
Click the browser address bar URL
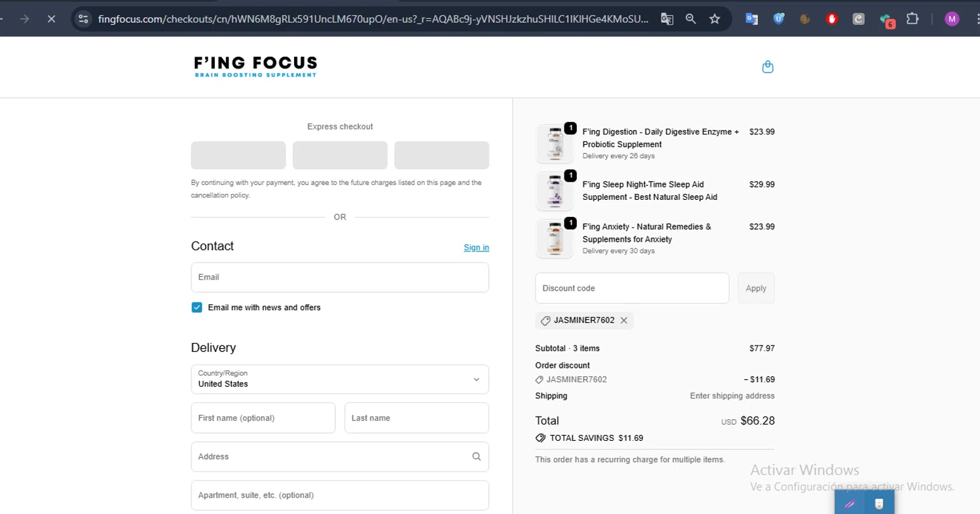coord(373,19)
